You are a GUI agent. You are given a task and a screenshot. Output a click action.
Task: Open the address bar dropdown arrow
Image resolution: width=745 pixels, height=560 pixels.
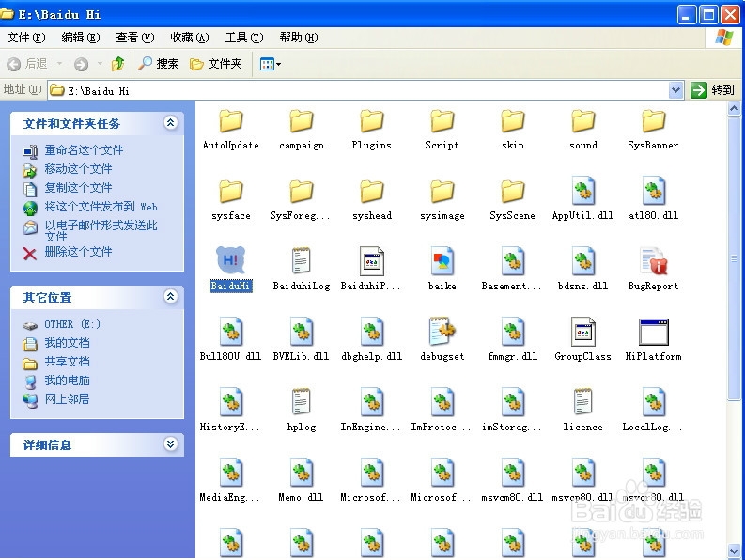[x=675, y=90]
